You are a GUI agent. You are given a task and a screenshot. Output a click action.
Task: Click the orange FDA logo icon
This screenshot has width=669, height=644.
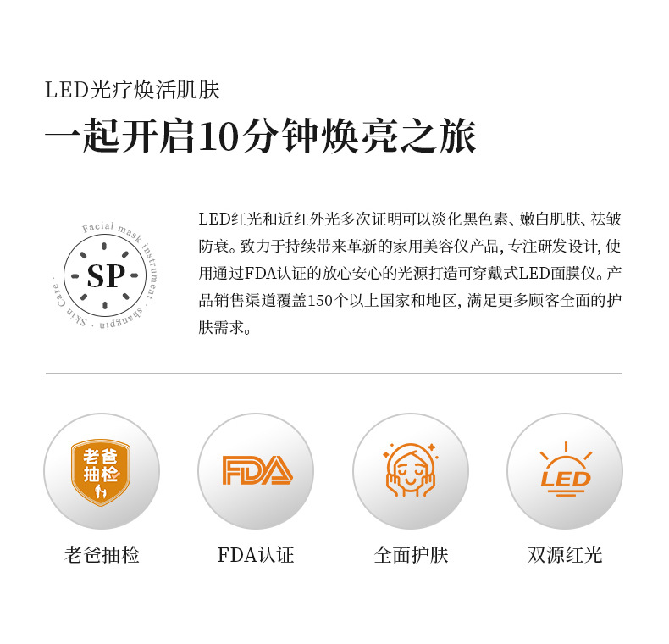pyautogui.click(x=257, y=470)
